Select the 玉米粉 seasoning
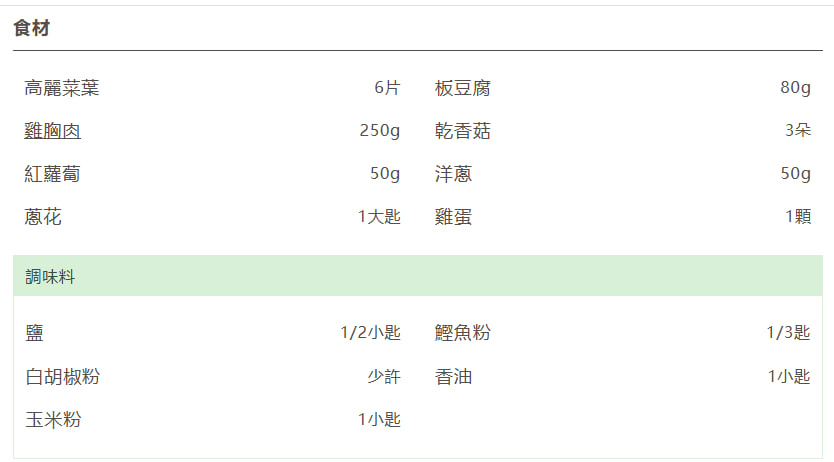This screenshot has height=462, width=834. (52, 420)
